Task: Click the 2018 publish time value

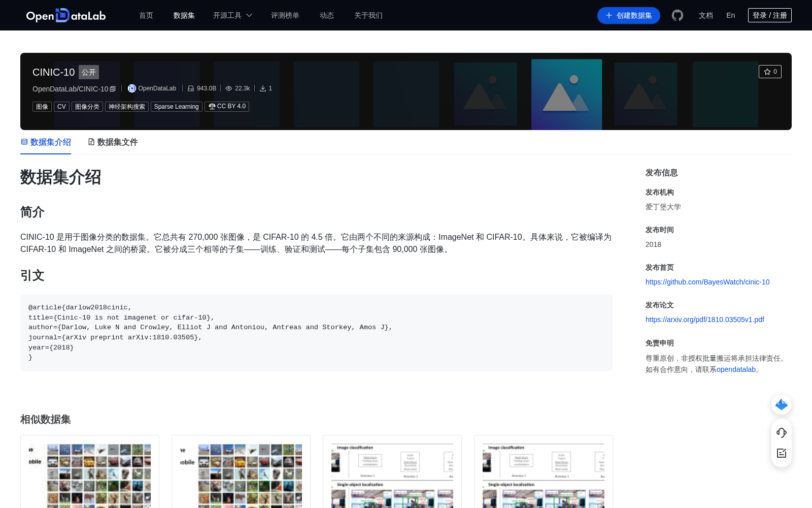Action: coord(653,244)
